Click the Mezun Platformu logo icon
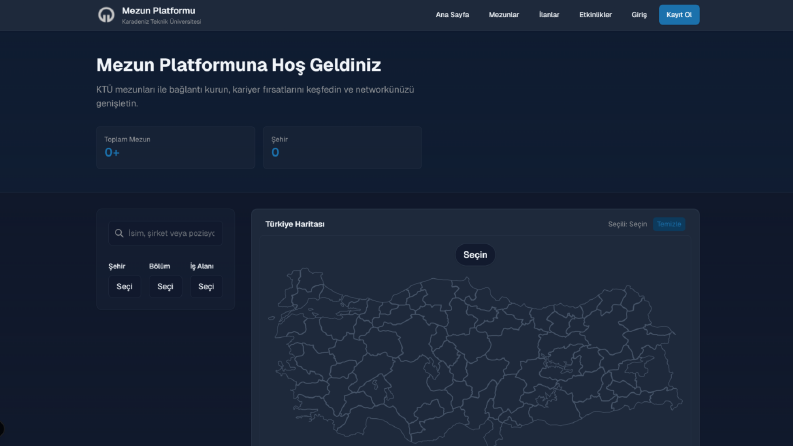793x446 pixels. click(106, 15)
